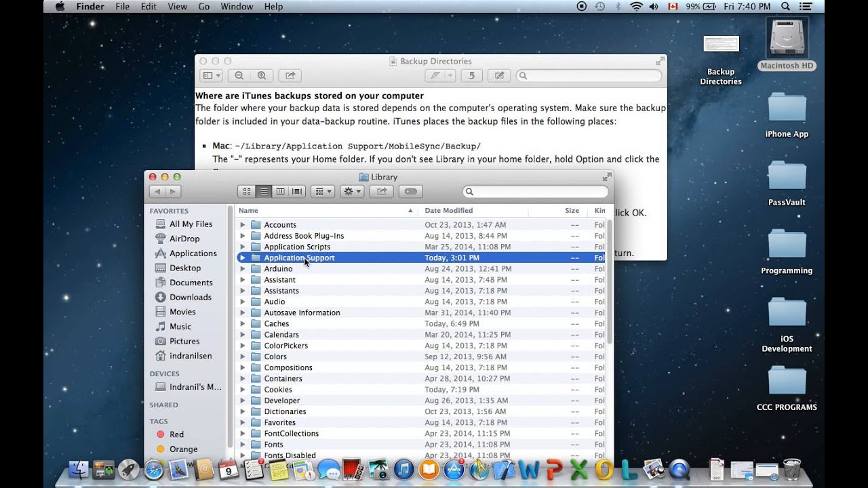Open Downloads in the Finder sidebar
Viewport: 868px width, 488px height.
(191, 297)
